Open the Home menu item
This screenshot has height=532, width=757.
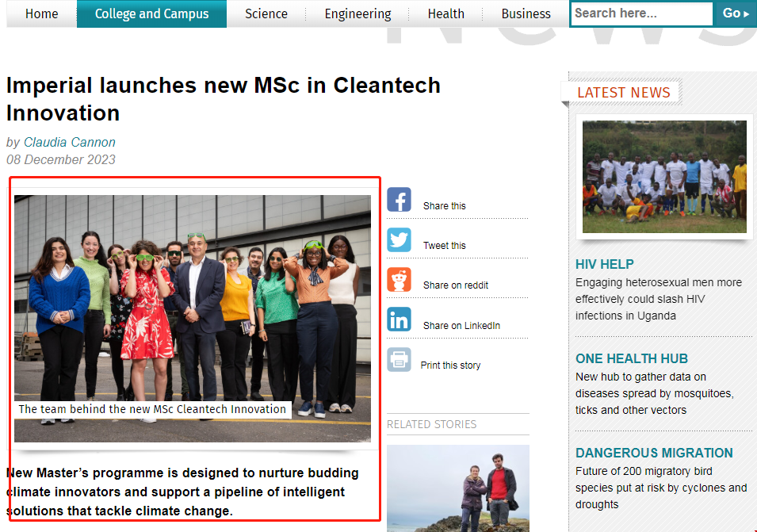coord(41,13)
